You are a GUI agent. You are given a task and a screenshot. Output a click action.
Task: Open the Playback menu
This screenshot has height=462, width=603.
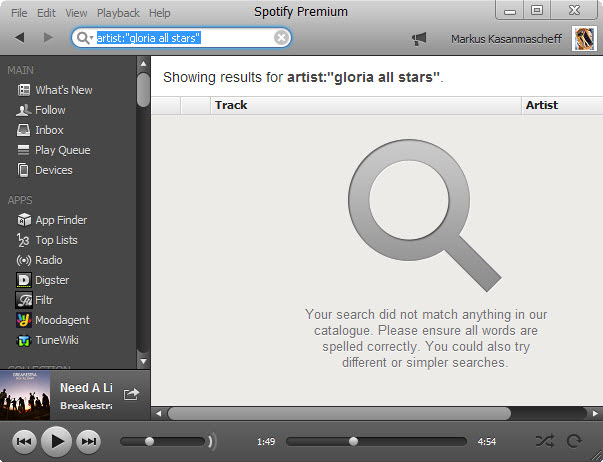click(118, 13)
